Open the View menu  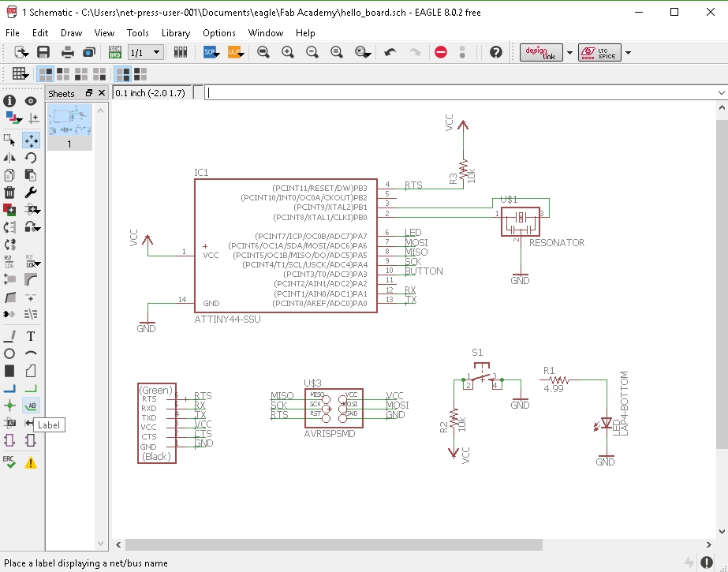[104, 33]
